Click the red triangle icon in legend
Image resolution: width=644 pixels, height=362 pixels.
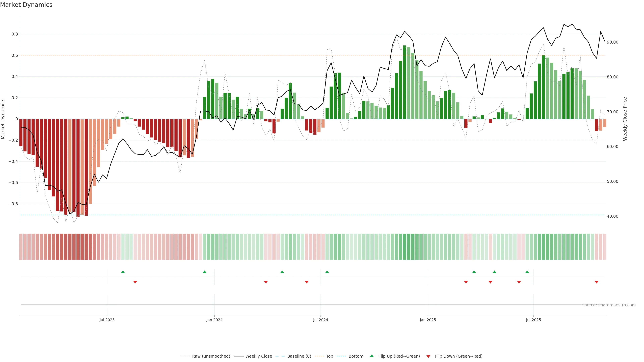[428, 356]
